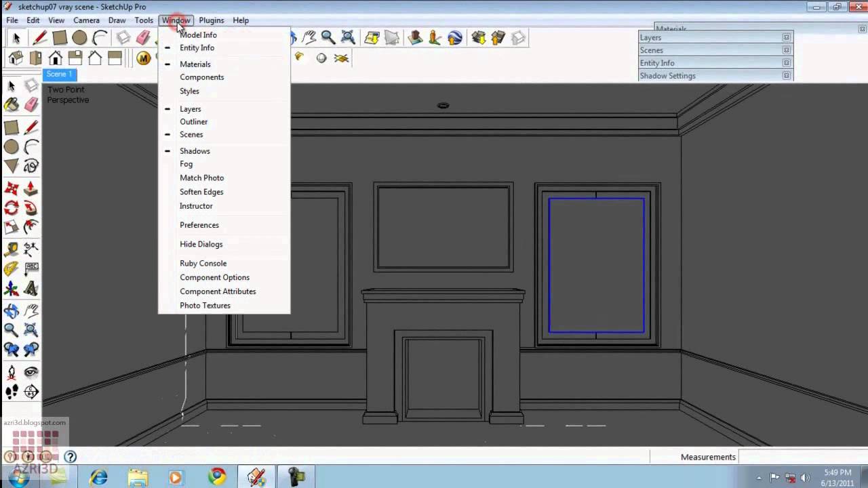868x488 pixels.
Task: Click the Get Models icon
Action: [x=479, y=38]
